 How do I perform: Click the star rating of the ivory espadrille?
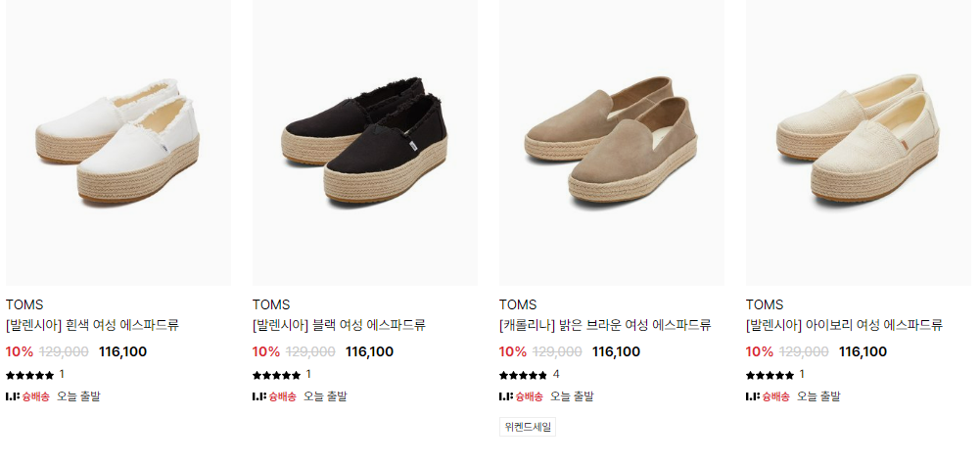click(x=770, y=375)
